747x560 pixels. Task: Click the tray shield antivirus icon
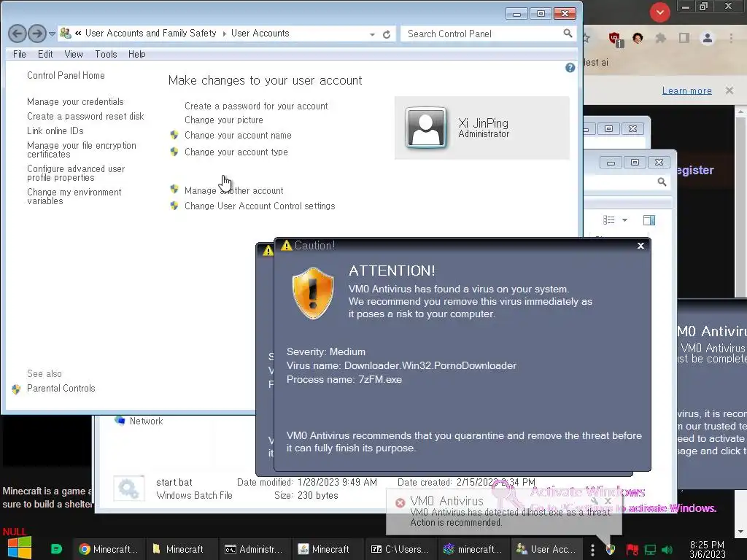point(611,550)
